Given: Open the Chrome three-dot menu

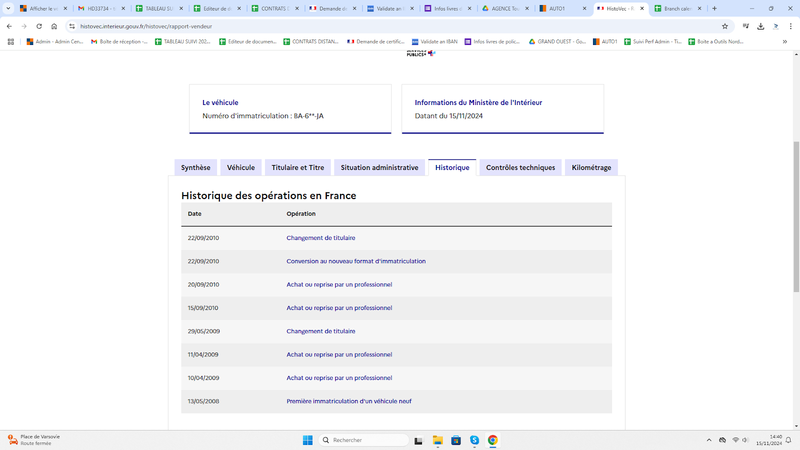Looking at the screenshot, I should click(791, 26).
